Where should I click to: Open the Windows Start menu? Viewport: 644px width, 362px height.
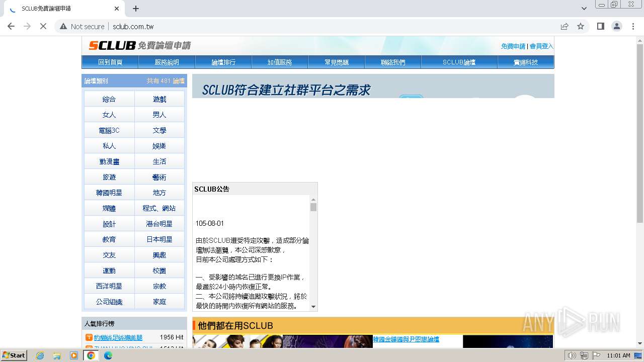(x=14, y=355)
